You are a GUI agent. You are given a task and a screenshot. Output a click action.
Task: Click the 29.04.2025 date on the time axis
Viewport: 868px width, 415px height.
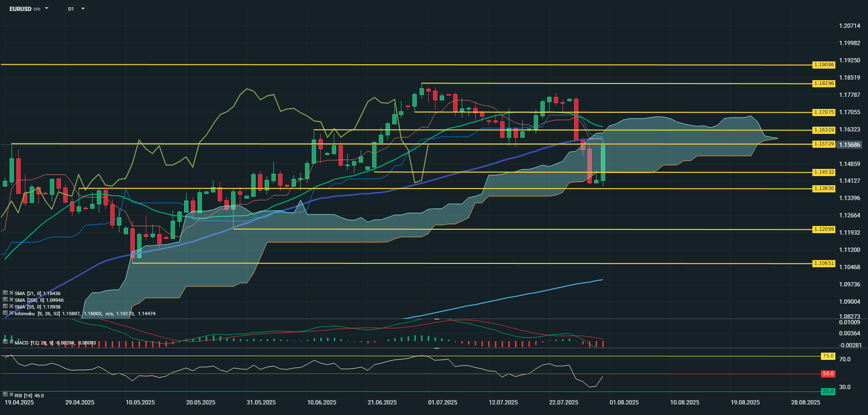tap(80, 403)
